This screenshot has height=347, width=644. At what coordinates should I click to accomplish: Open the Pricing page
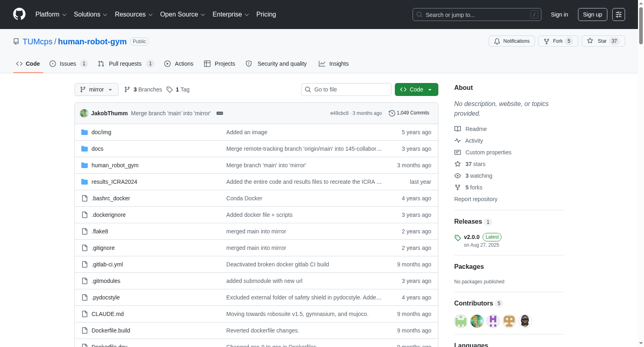pyautogui.click(x=266, y=15)
